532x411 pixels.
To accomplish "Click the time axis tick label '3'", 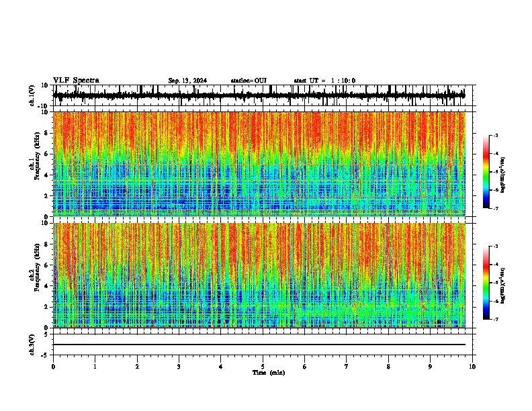I will tap(179, 367).
